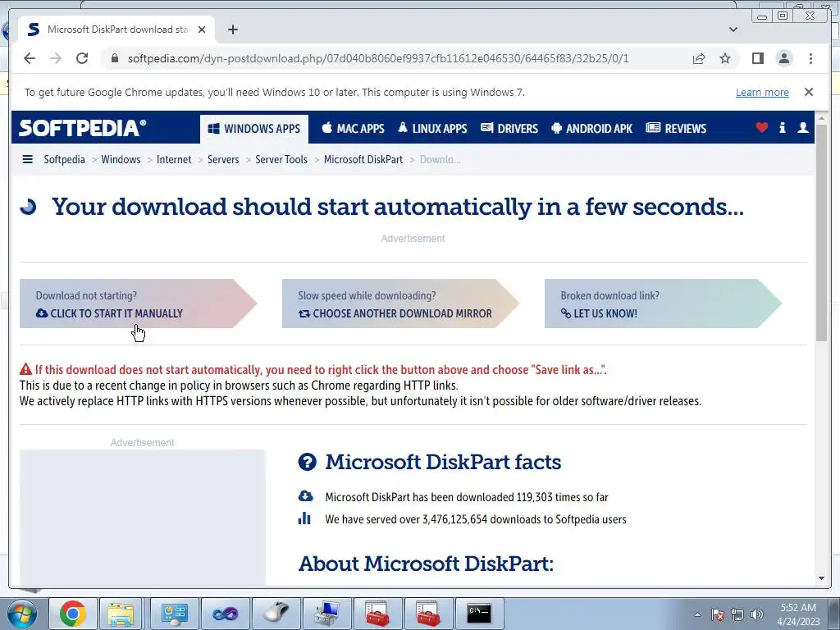Select the Linux Apps tab
The height and width of the screenshot is (630, 840).
(x=432, y=129)
